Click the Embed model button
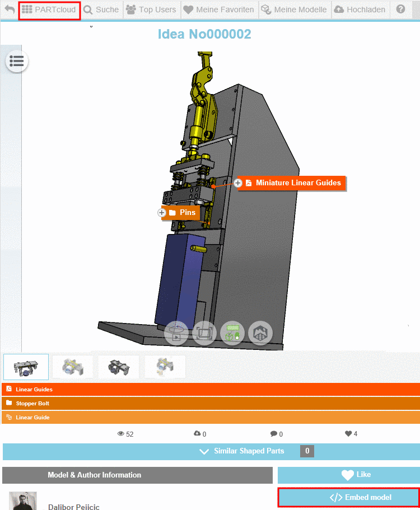The width and height of the screenshot is (420, 510). (348, 497)
